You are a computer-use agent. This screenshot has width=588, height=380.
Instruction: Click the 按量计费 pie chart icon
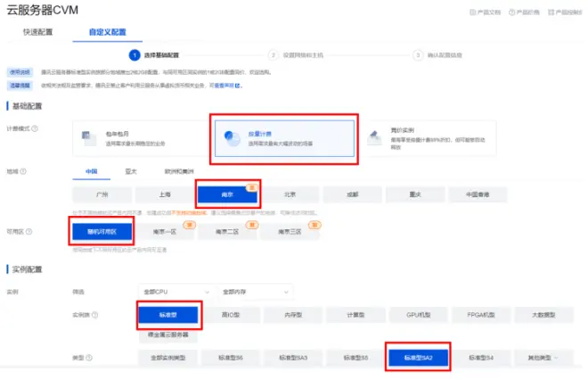[x=232, y=138]
